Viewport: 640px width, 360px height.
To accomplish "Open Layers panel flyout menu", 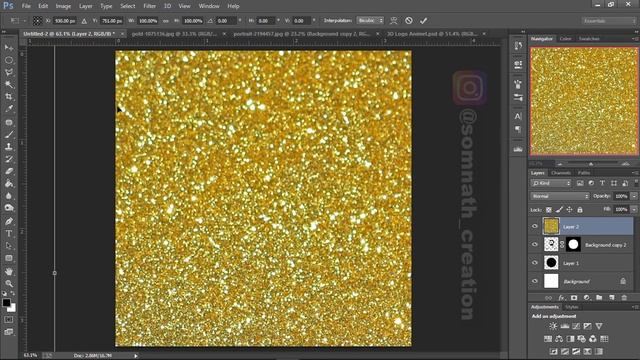I will (x=635, y=173).
